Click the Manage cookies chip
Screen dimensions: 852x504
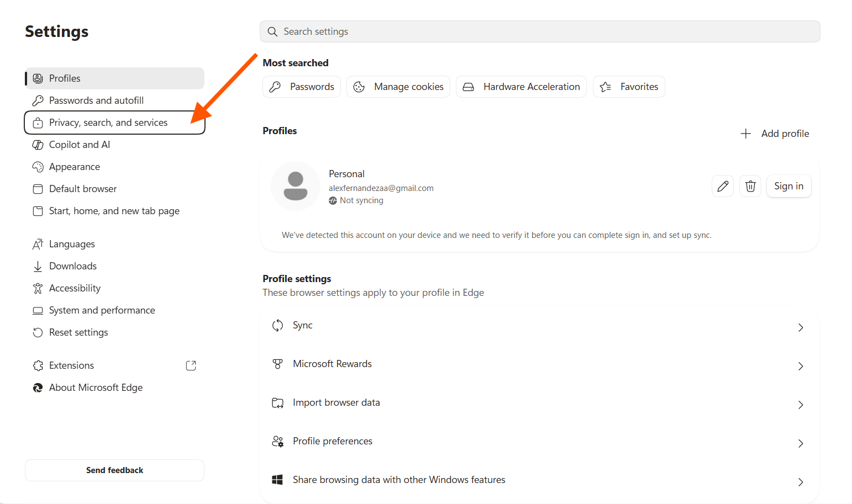click(398, 87)
